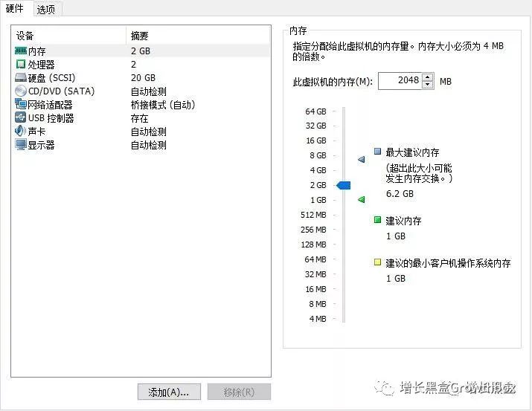Click the blue memory slider handle at 2 GB
This screenshot has height=411, width=532.
(x=343, y=185)
